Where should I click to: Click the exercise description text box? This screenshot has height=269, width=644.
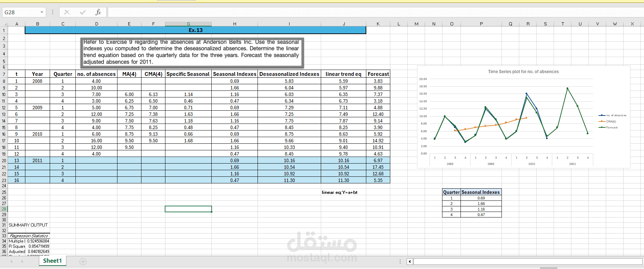click(x=192, y=52)
